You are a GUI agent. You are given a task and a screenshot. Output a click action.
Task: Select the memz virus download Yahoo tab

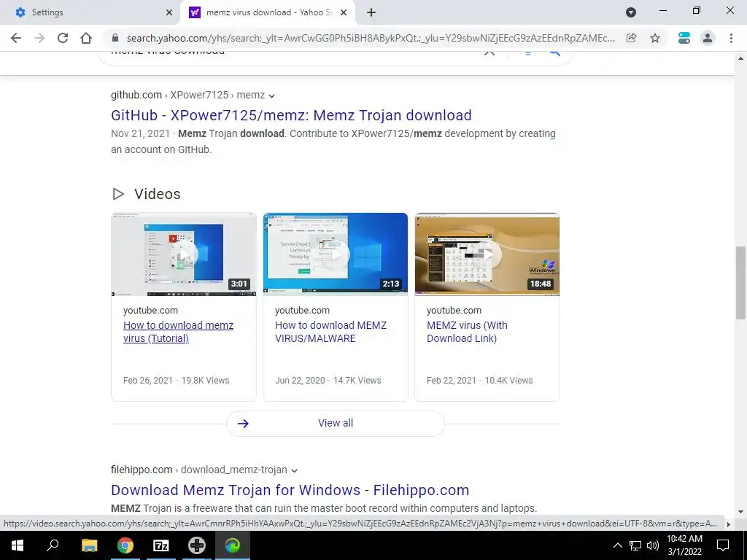point(268,12)
